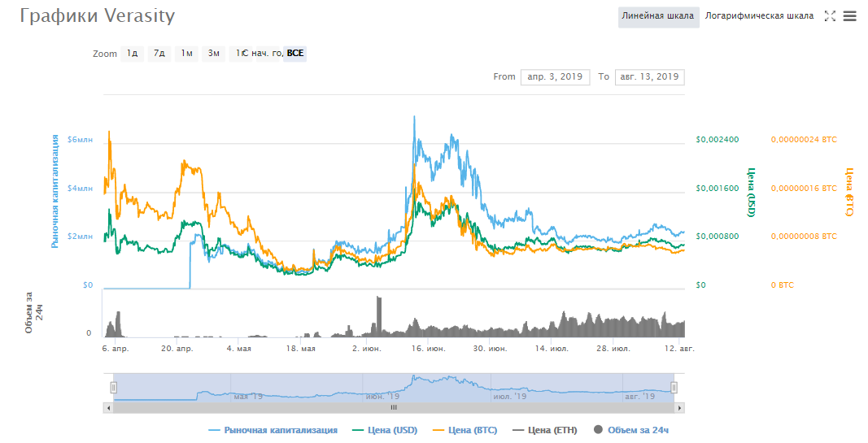Click the Рыночная капитализация vertical axis title

tap(55, 191)
